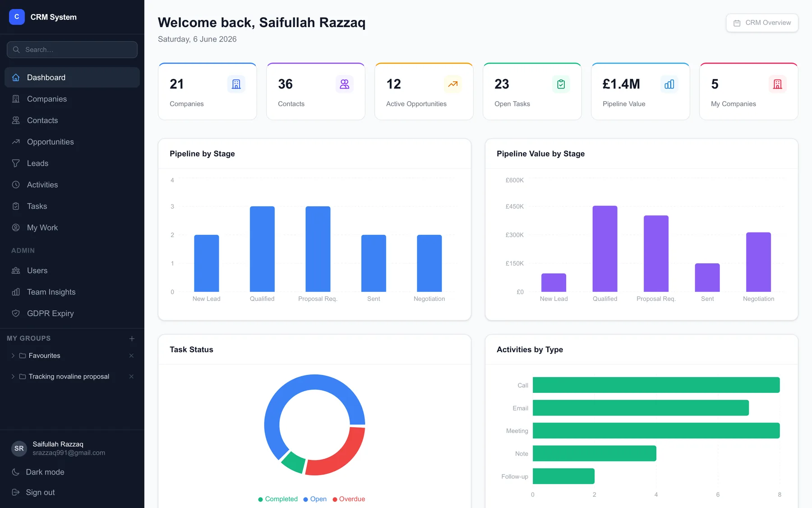
Task: Click the Overdue legend swatch
Action: pos(335,499)
